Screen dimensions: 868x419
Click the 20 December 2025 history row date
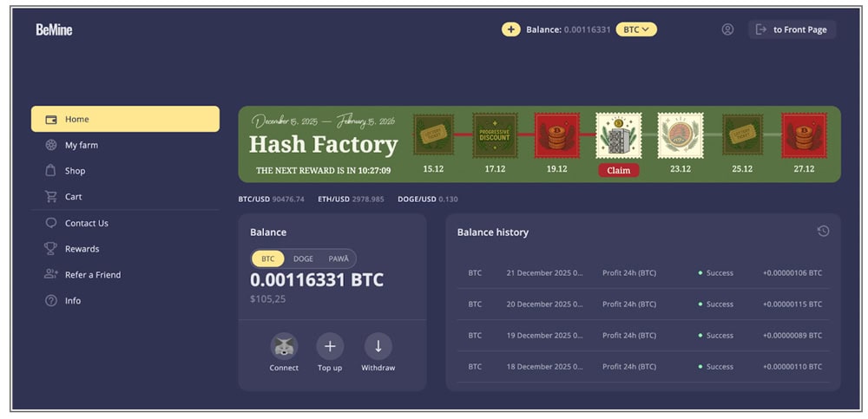tap(545, 304)
